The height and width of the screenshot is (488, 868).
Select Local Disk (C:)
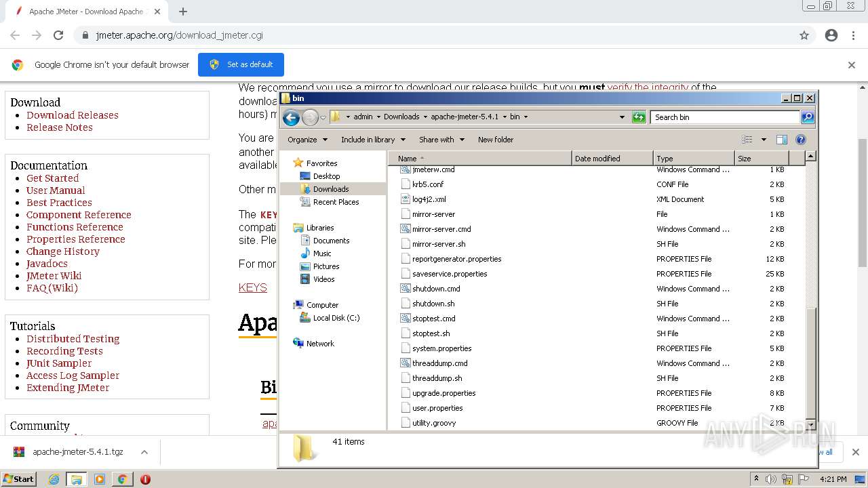point(336,318)
